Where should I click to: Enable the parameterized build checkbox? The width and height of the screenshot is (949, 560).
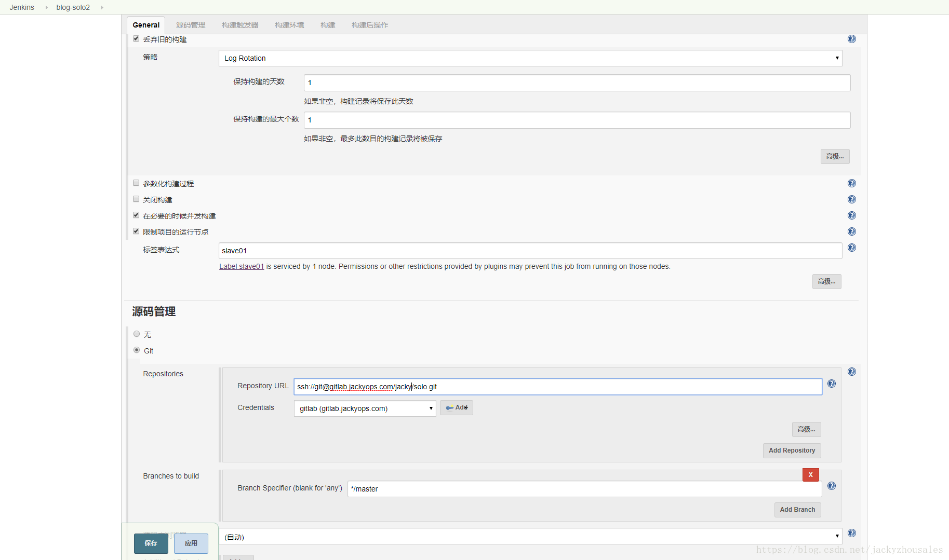136,183
